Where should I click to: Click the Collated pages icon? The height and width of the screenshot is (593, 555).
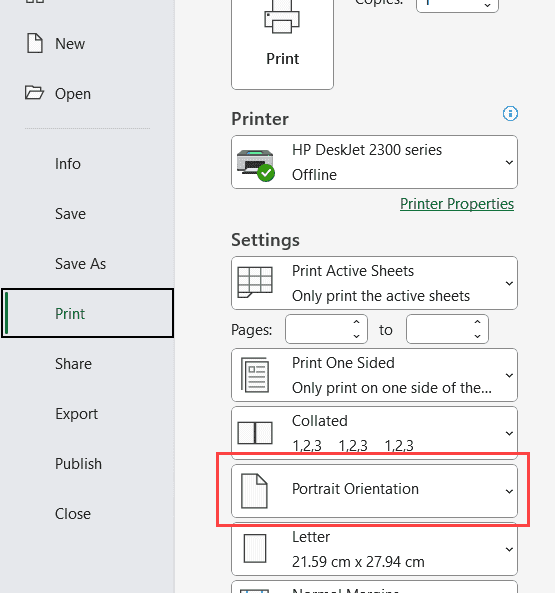255,433
